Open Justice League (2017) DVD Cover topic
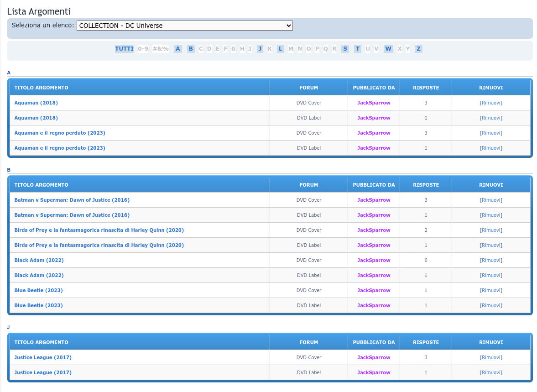 pos(43,357)
